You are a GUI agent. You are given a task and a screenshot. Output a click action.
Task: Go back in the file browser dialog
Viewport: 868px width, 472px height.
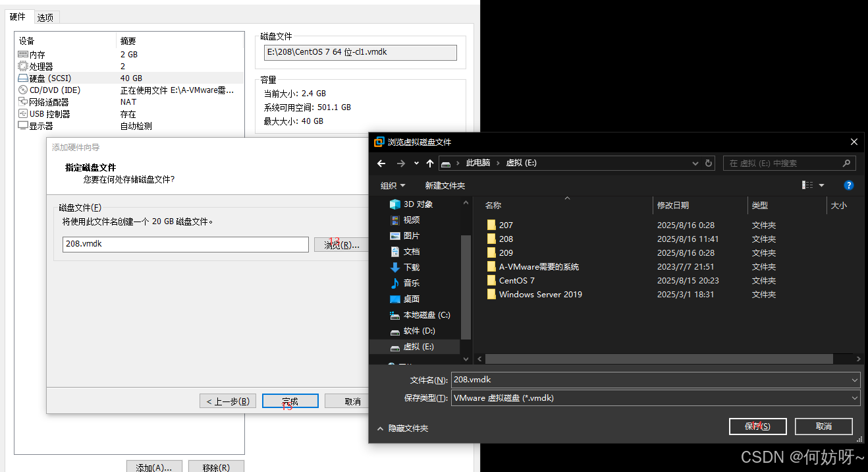tap(381, 163)
